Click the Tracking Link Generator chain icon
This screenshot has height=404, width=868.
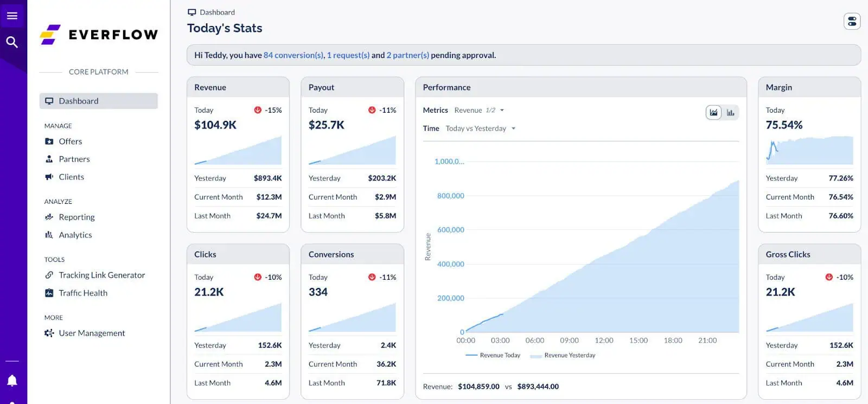49,275
